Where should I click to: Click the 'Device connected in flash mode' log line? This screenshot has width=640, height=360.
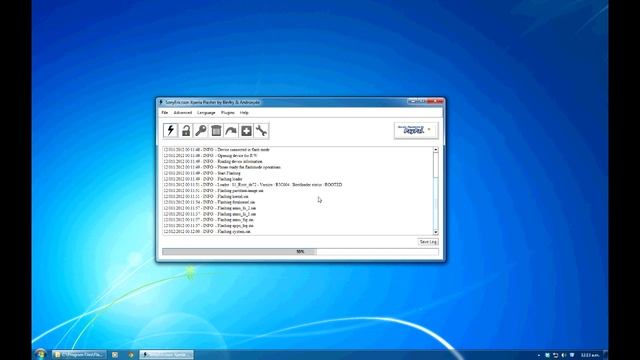pos(216,150)
